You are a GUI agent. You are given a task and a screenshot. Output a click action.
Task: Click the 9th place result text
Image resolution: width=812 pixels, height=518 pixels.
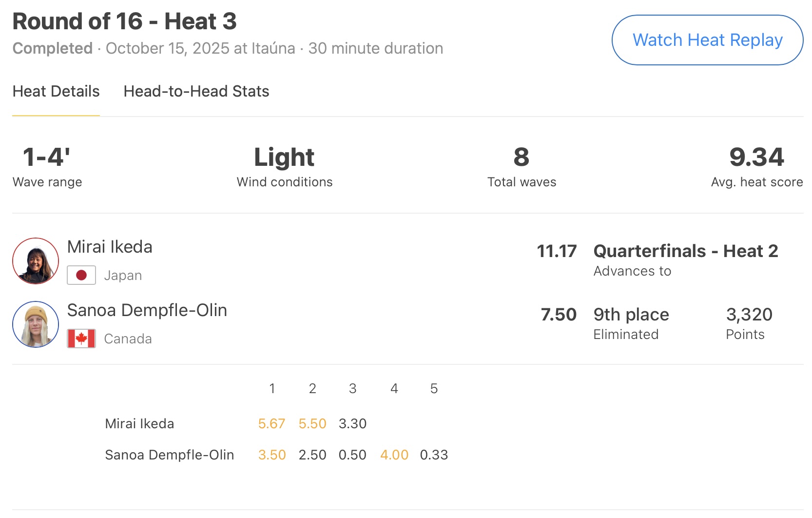pos(631,315)
